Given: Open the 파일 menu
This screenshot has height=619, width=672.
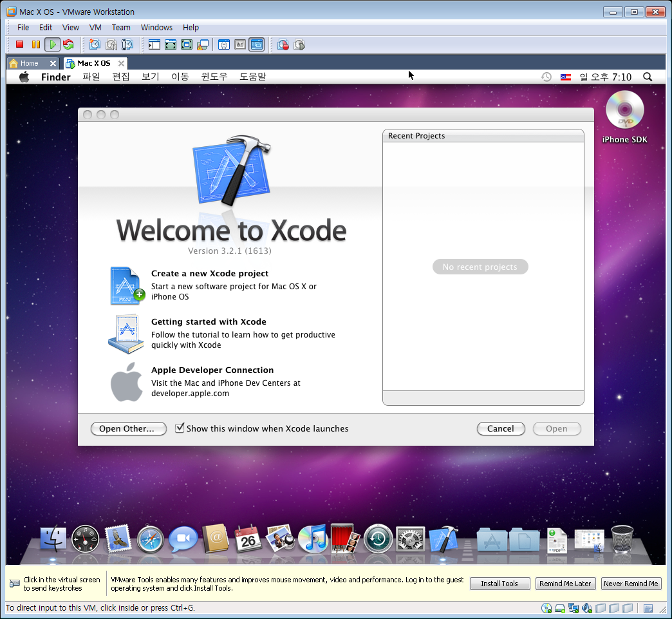Looking at the screenshot, I should coord(91,77).
